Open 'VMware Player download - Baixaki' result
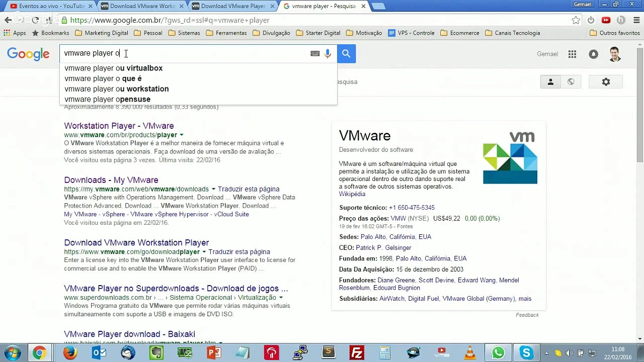The height and width of the screenshot is (362, 644). pos(129,334)
